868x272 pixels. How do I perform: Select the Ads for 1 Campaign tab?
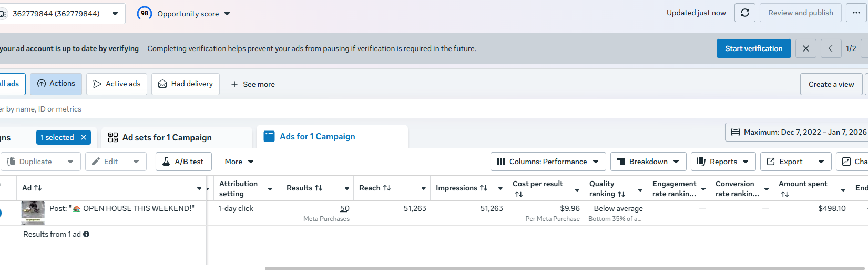tap(317, 136)
